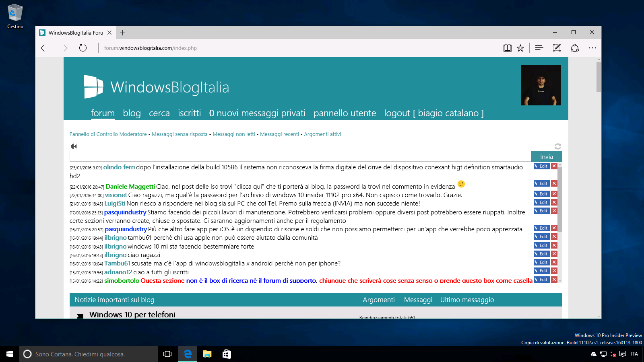The width and height of the screenshot is (644, 362).
Task: Open Action Center notifications
Action: click(x=623, y=354)
